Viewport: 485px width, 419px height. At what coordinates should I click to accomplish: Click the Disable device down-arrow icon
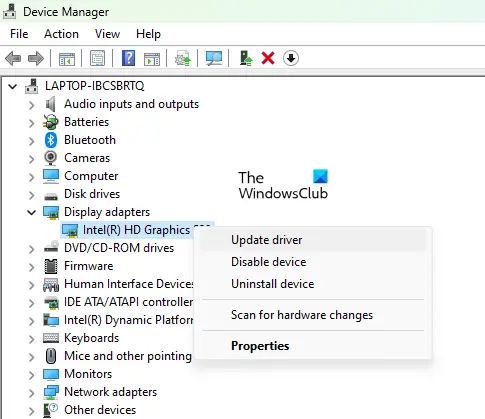click(291, 58)
